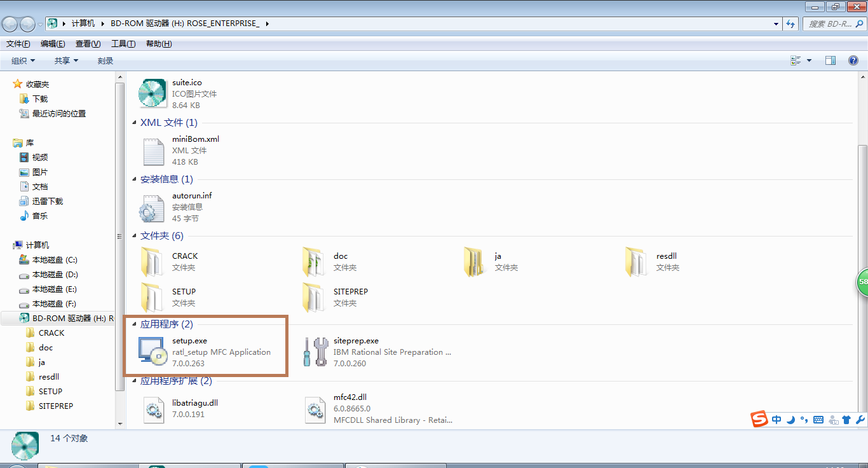Open the CRACK folder in file list
The height and width of the screenshot is (468, 868).
[x=153, y=262]
